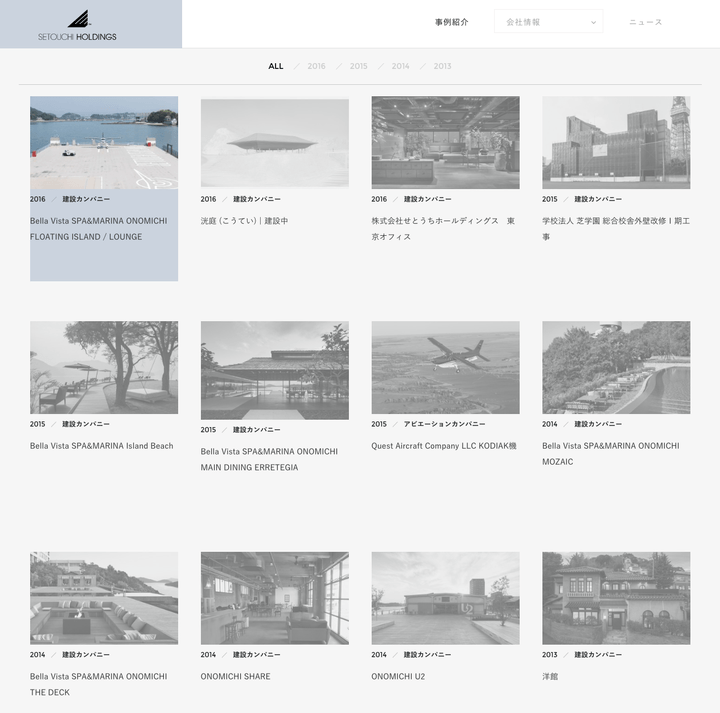This screenshot has width=720, height=713.
Task: Click the ONOMICHI U2 title text
Action: coord(398,676)
